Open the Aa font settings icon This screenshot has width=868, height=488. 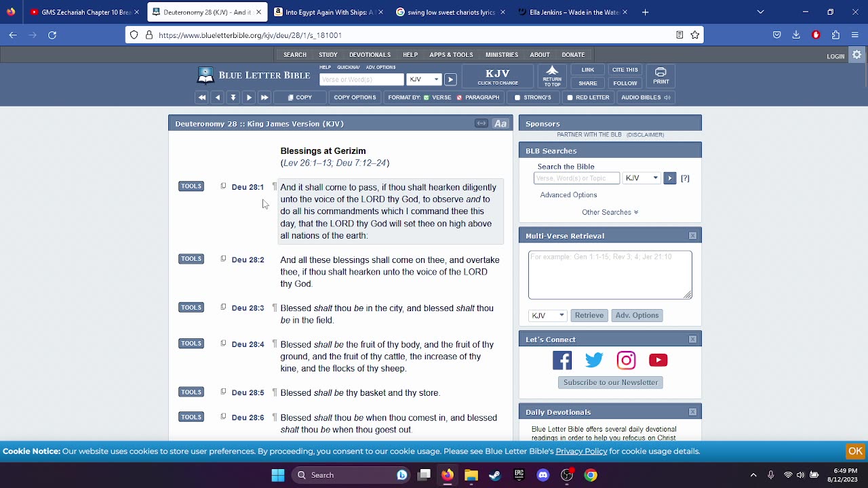point(500,123)
